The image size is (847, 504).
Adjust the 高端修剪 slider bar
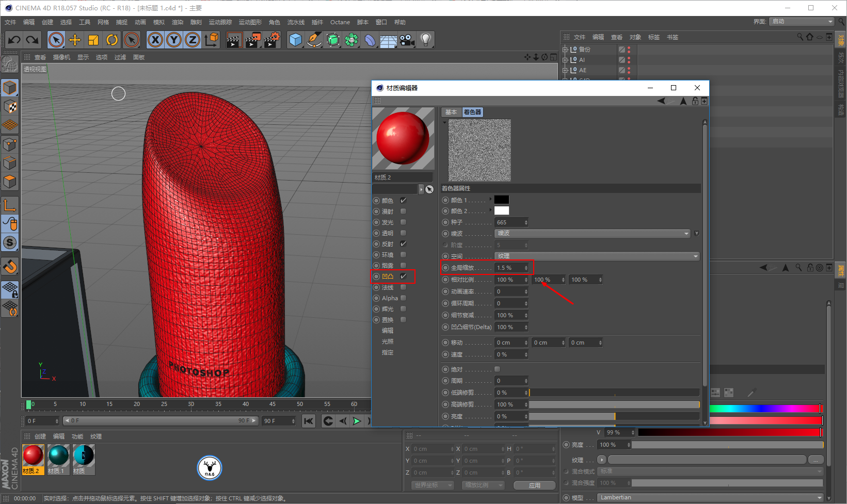[x=614, y=405]
